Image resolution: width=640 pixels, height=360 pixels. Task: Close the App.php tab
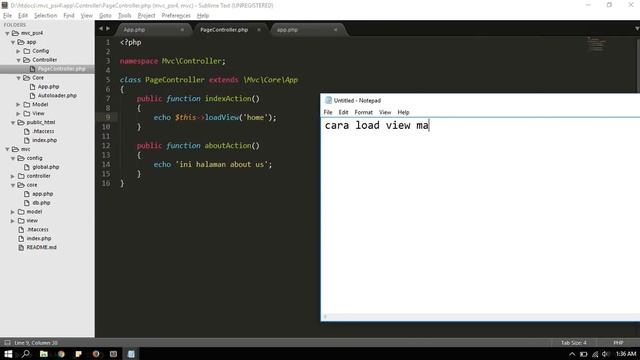click(x=182, y=30)
